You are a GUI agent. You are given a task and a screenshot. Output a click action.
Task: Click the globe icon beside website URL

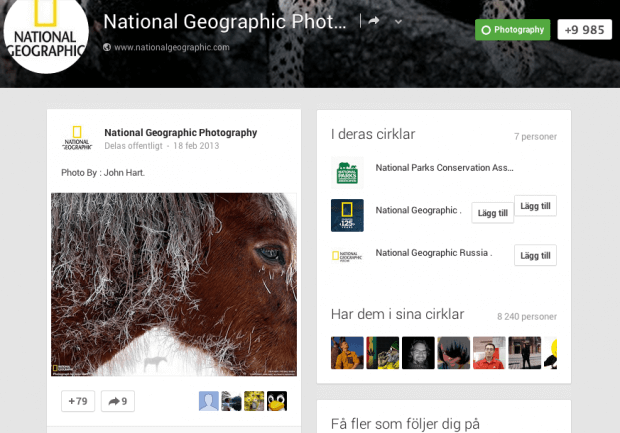pos(107,47)
